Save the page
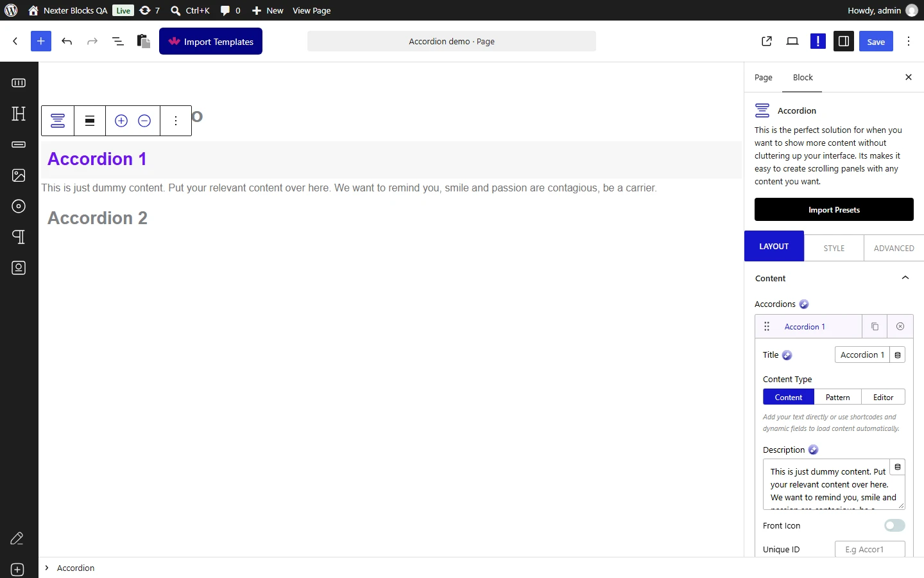The height and width of the screenshot is (578, 924). 876,41
